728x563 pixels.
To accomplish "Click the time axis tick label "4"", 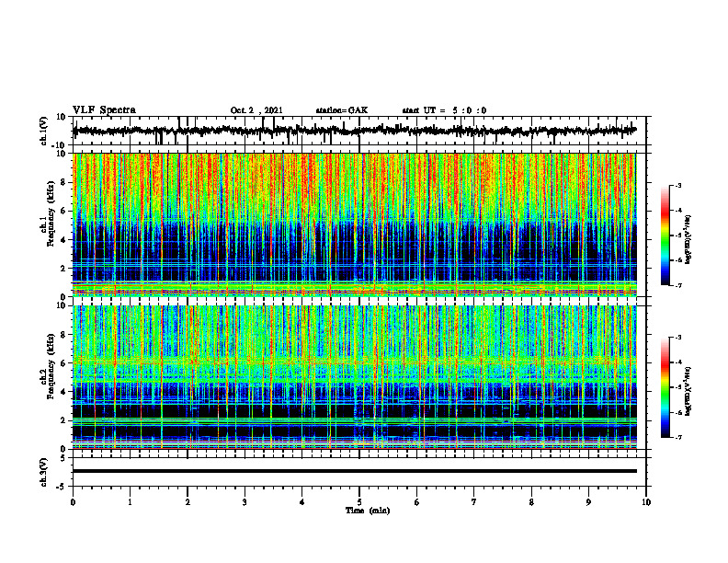I will pos(301,502).
